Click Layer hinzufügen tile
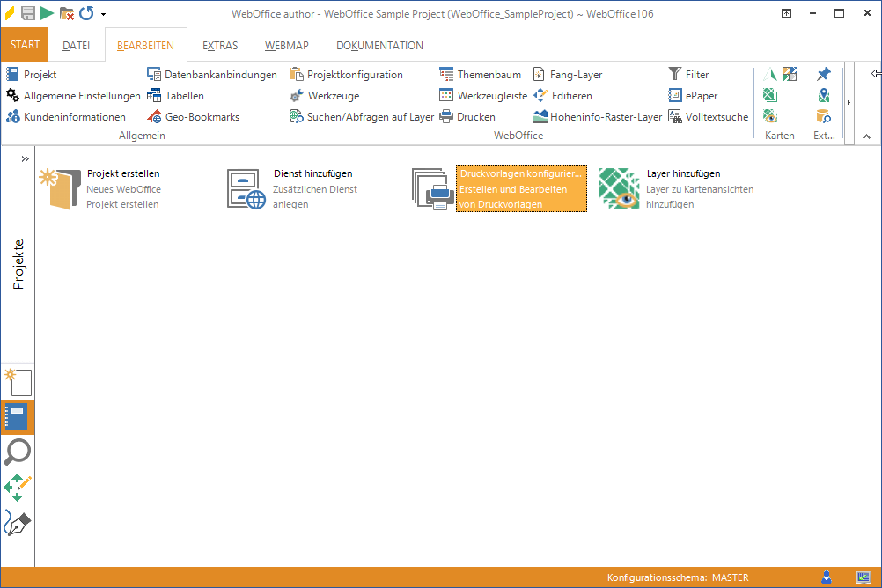The width and height of the screenshot is (882, 588). point(676,188)
